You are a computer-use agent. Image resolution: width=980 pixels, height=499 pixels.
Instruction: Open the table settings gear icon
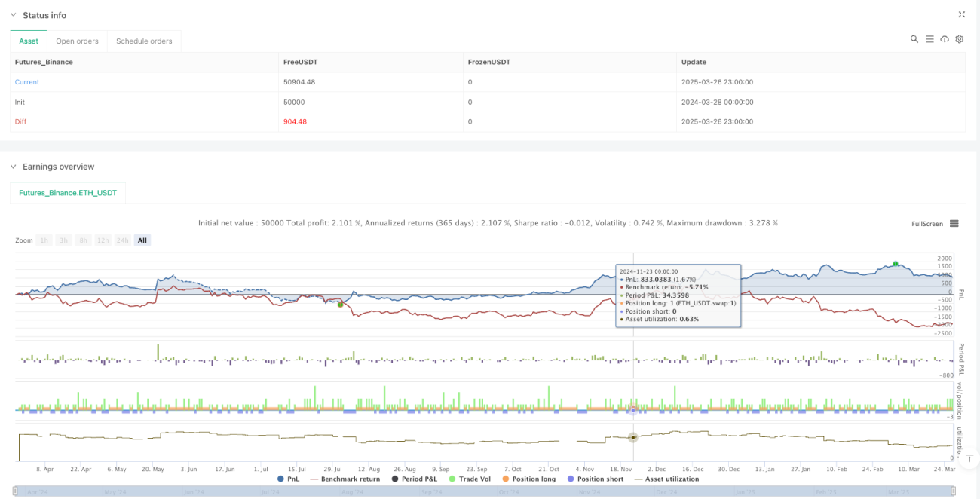click(960, 39)
